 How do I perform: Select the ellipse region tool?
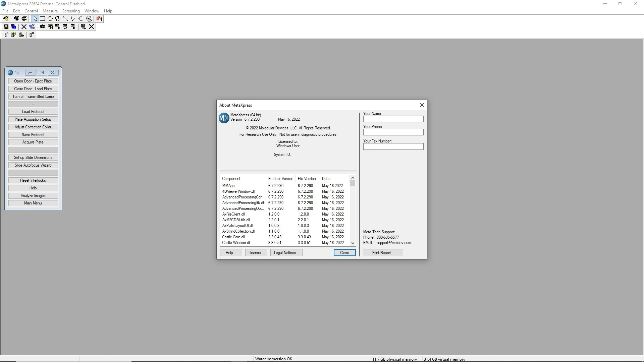tap(50, 19)
